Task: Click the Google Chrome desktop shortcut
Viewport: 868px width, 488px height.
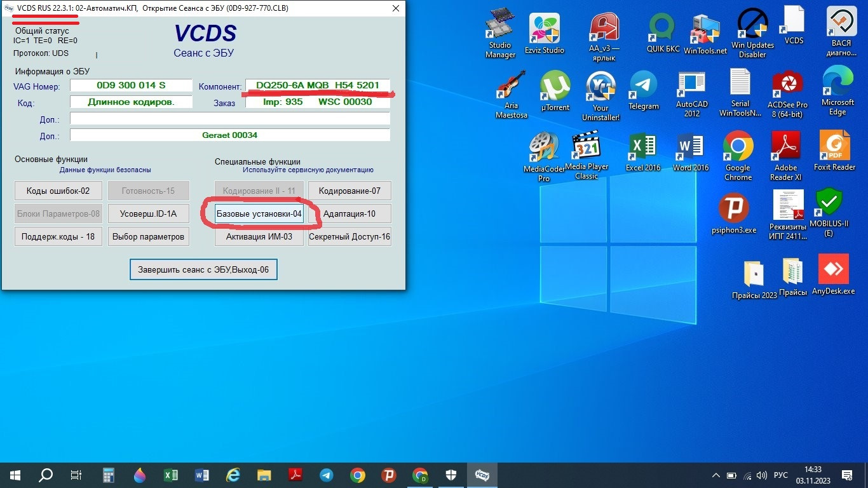Action: tap(738, 156)
